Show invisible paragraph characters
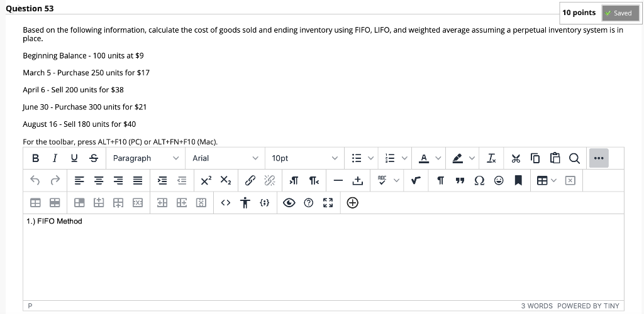644x314 pixels. (x=440, y=180)
